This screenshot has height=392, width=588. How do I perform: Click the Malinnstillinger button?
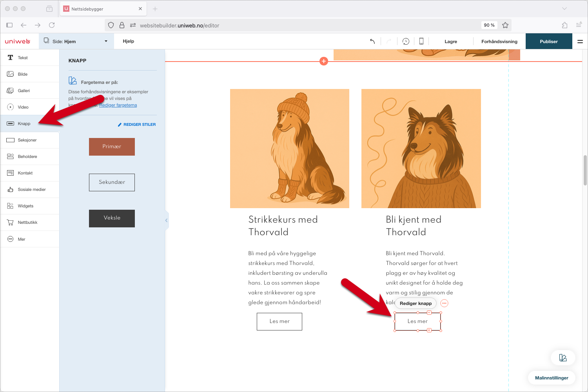(x=552, y=378)
